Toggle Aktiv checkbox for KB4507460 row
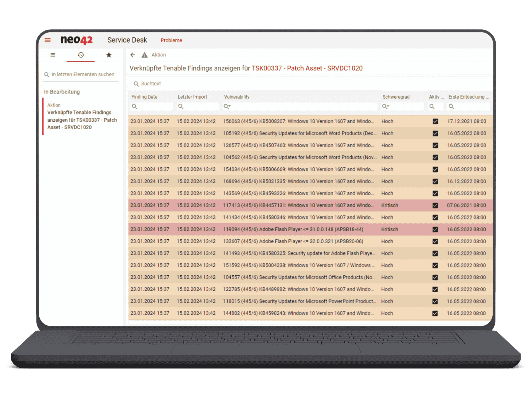Viewport: 532px width, 399px height. 435,145
